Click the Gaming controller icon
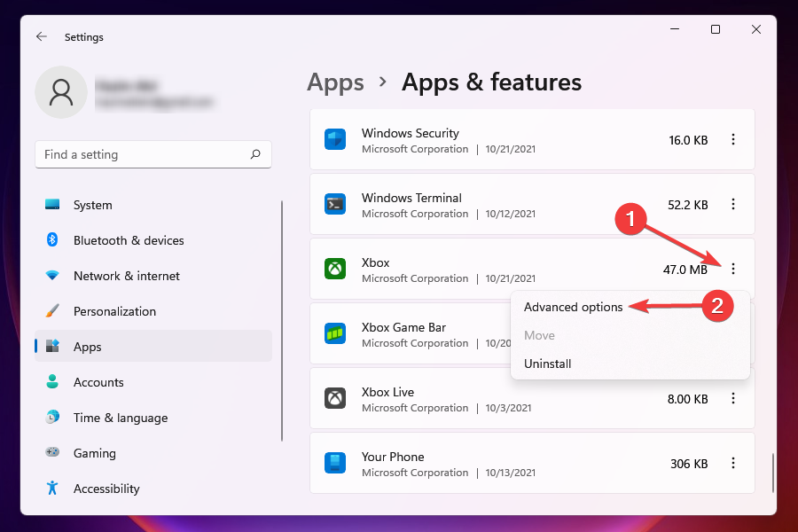This screenshot has width=798, height=532. coord(52,452)
